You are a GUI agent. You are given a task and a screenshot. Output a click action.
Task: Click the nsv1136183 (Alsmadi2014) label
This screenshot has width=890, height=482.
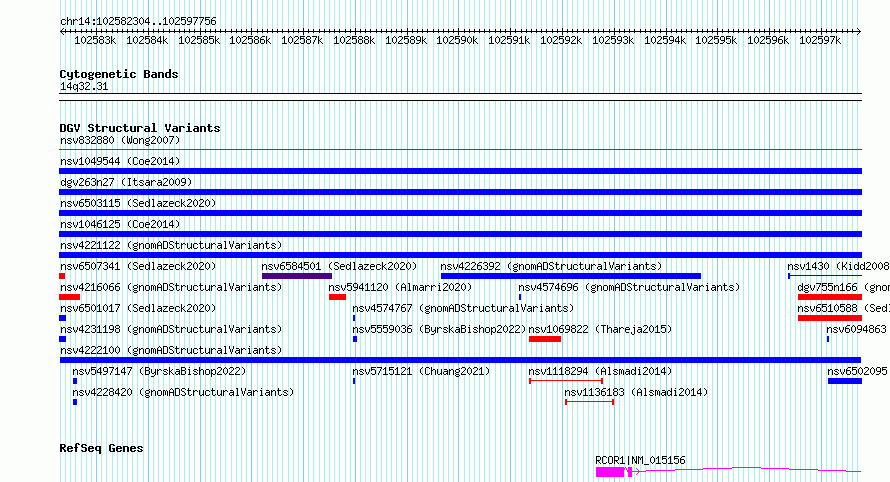[636, 392]
